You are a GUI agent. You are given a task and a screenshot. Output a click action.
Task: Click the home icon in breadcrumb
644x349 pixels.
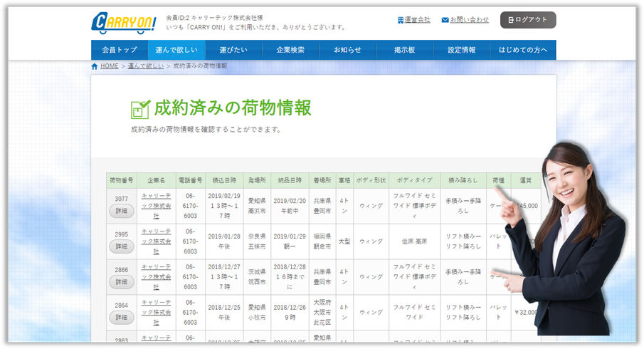pyautogui.click(x=95, y=66)
